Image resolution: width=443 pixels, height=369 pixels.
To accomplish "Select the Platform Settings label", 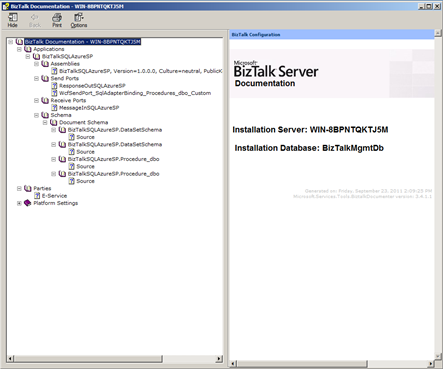I will tap(56, 203).
